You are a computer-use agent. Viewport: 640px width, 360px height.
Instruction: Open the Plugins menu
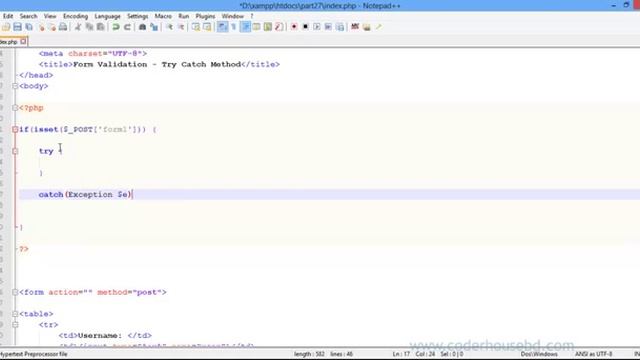205,16
